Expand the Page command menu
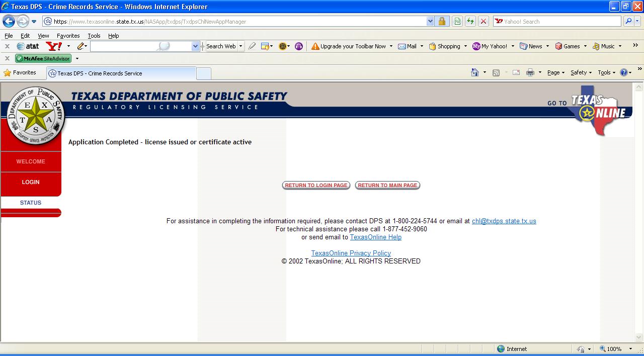 [555, 72]
